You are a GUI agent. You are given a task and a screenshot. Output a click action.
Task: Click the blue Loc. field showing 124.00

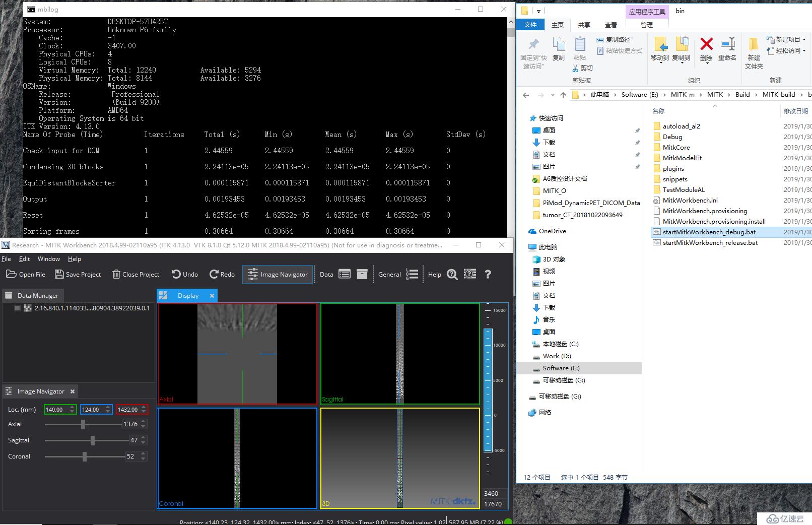pos(96,410)
